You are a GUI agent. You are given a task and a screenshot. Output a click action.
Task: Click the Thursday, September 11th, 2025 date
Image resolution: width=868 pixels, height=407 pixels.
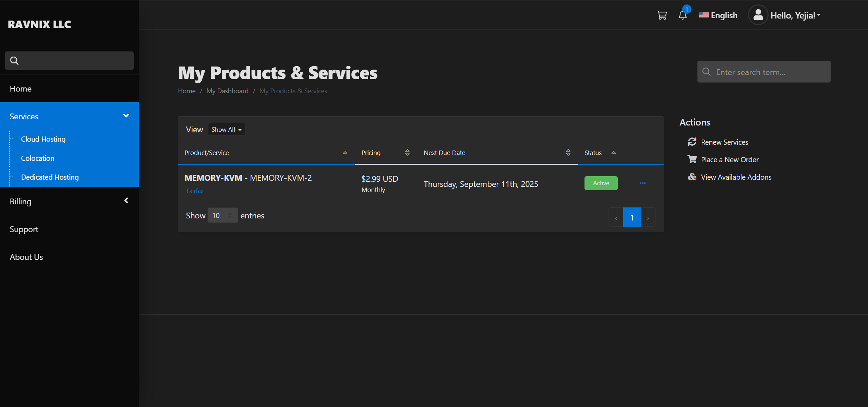click(481, 184)
